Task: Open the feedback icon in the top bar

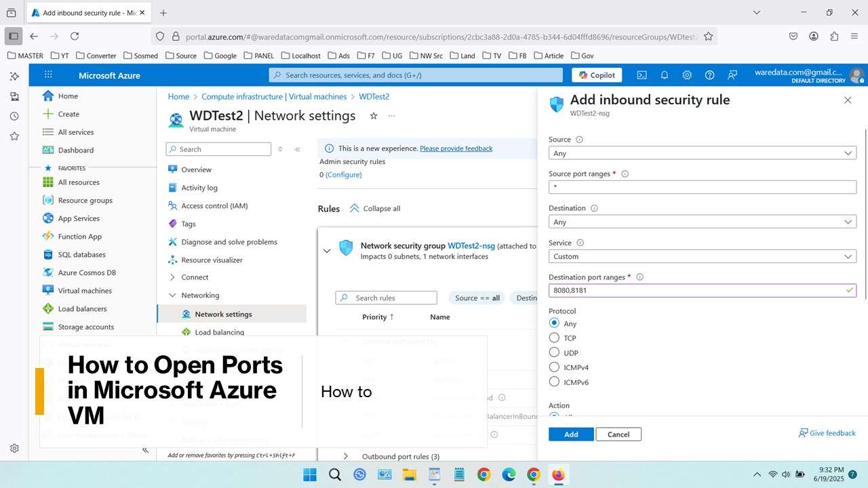Action: click(x=732, y=75)
